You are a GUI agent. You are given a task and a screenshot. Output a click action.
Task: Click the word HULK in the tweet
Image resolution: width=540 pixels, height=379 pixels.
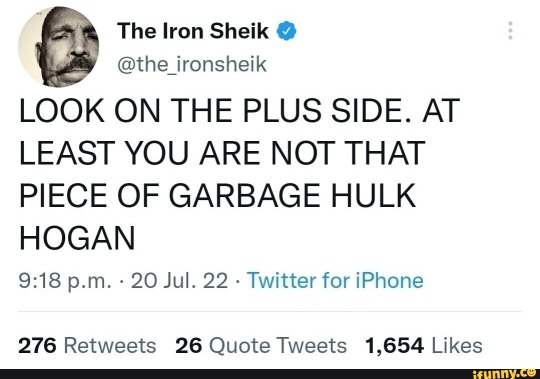click(373, 196)
